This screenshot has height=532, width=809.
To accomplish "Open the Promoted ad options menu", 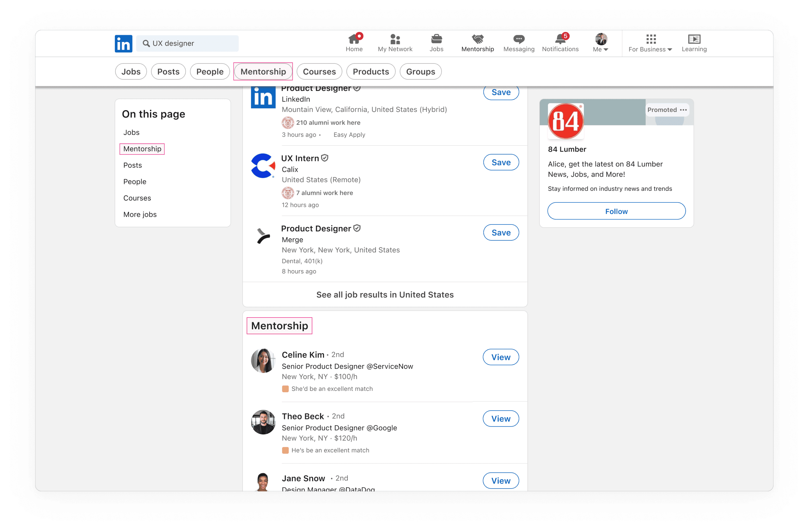I will (683, 110).
